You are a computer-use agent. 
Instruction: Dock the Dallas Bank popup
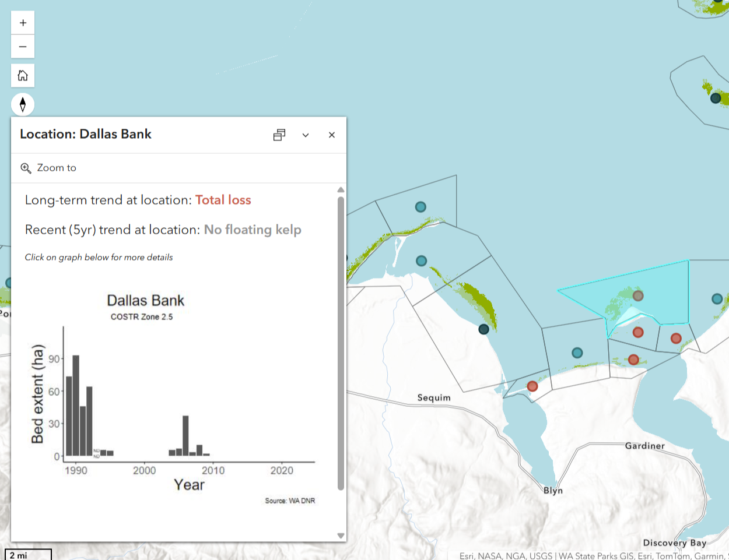click(x=279, y=135)
